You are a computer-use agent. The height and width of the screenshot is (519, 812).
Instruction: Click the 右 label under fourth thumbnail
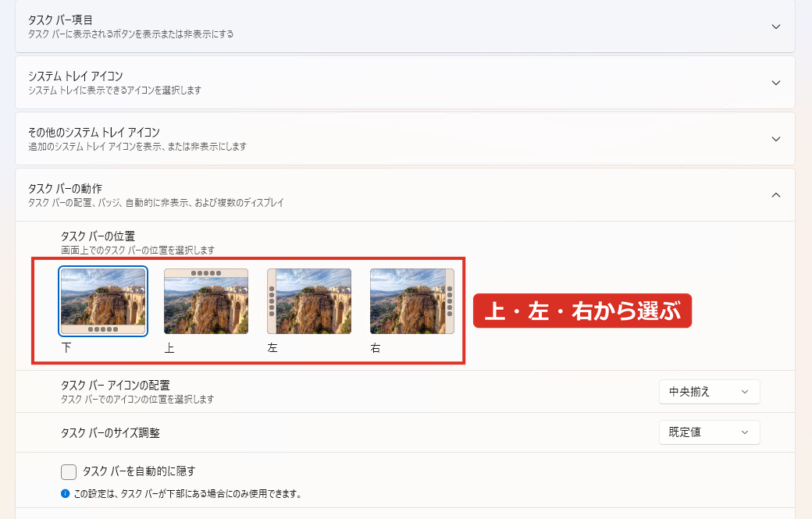tap(376, 348)
